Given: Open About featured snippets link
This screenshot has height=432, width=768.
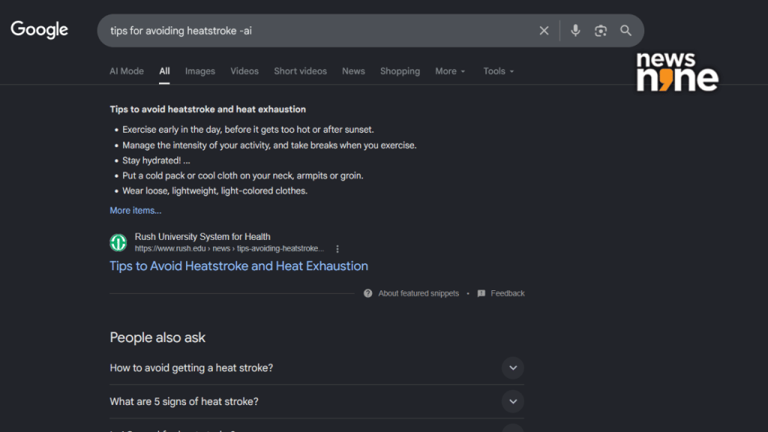Looking at the screenshot, I should [x=418, y=293].
